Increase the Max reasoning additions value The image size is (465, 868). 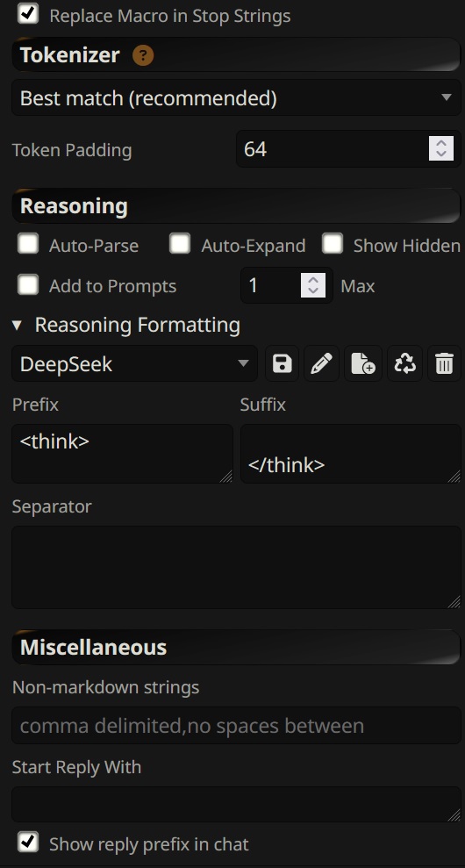313,280
